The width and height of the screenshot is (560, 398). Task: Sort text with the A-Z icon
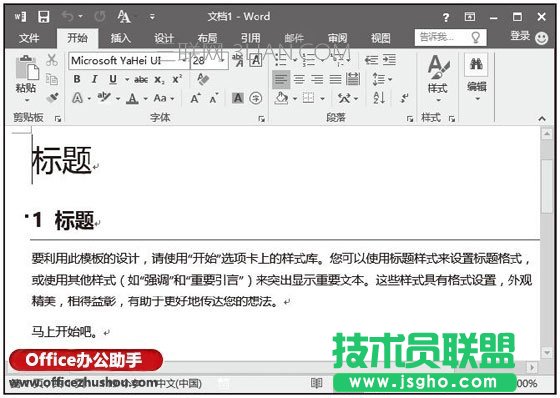(379, 98)
